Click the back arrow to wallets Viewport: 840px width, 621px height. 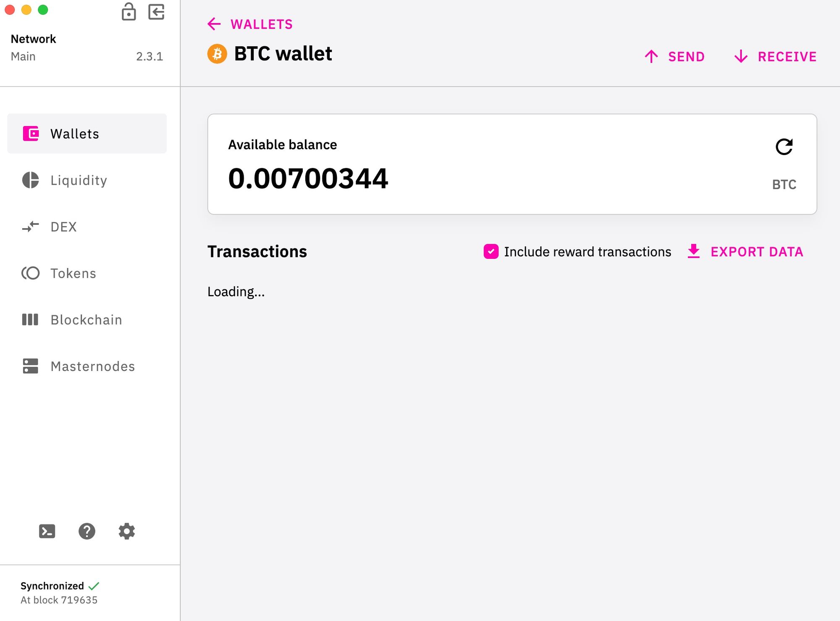point(214,24)
